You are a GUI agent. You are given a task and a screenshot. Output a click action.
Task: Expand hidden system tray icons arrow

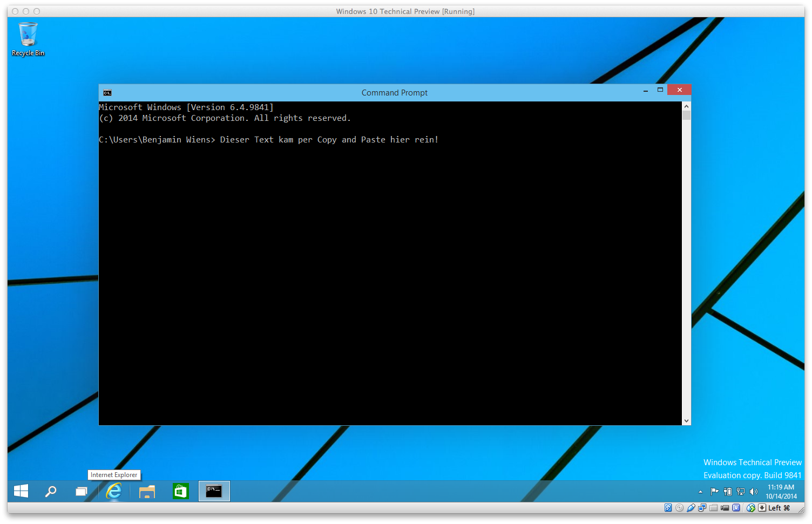[700, 492]
